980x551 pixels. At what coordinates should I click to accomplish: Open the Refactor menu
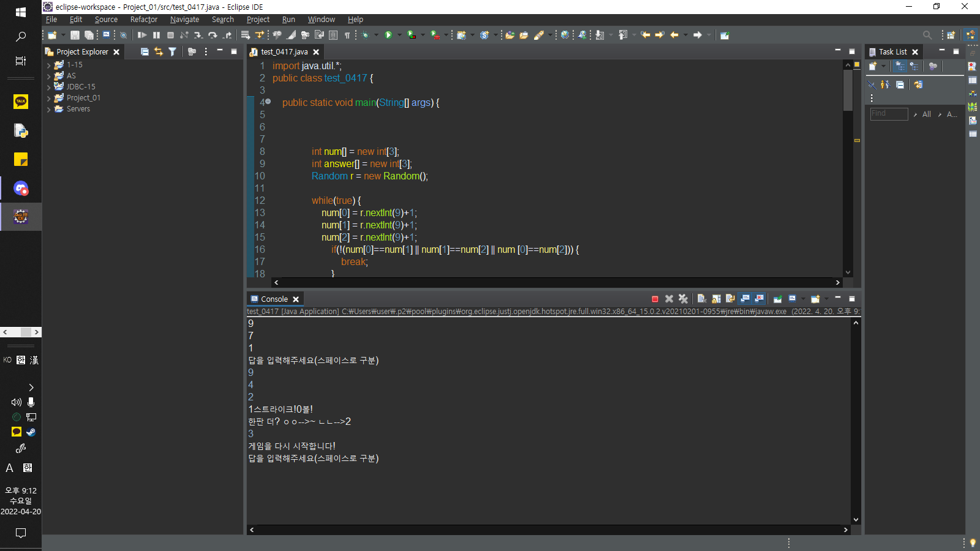tap(143, 19)
